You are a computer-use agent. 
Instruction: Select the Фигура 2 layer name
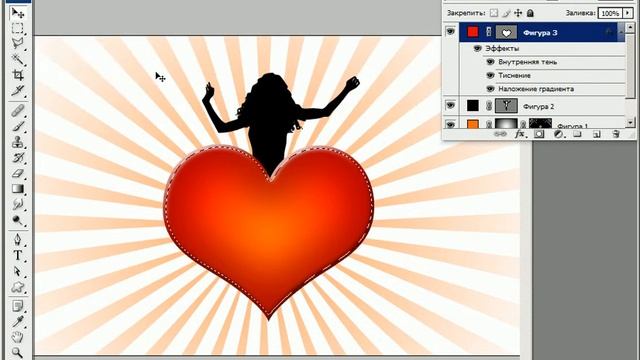click(x=538, y=107)
